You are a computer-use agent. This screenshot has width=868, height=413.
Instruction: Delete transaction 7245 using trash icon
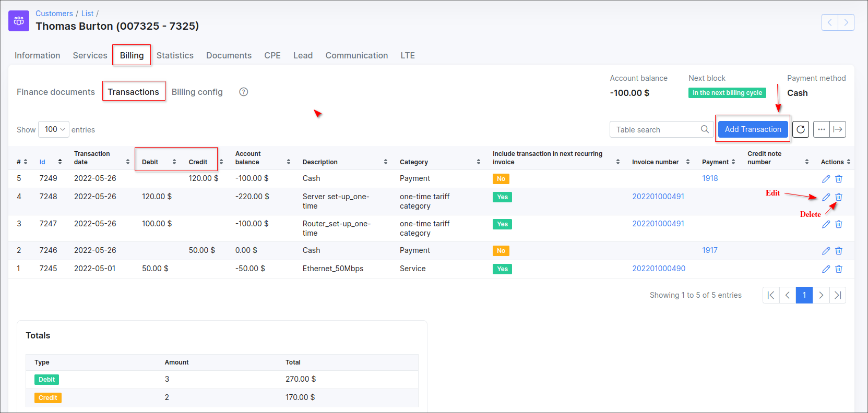839,269
